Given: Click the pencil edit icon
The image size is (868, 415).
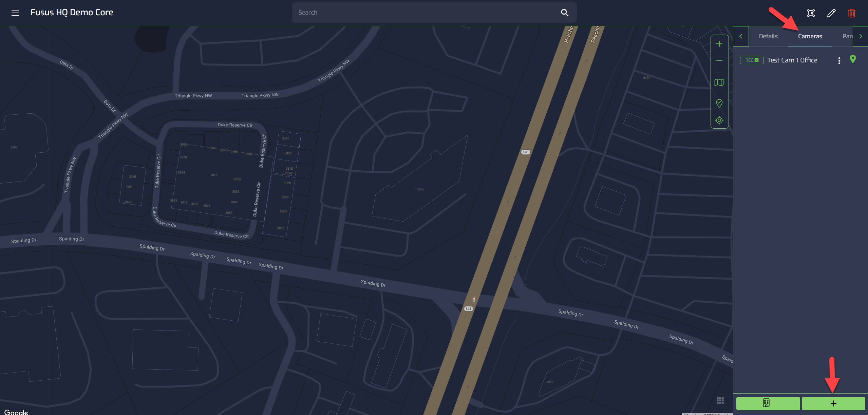Looking at the screenshot, I should pos(831,13).
